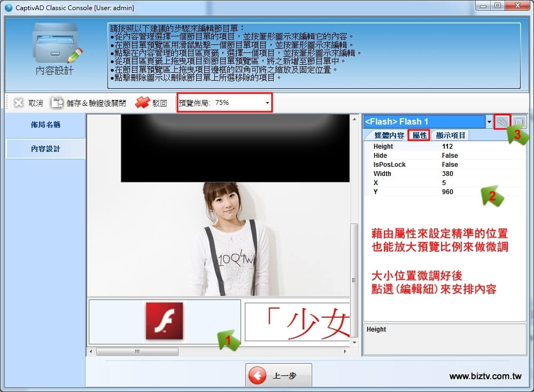Switch to the 顯示項目 tab

click(451, 135)
